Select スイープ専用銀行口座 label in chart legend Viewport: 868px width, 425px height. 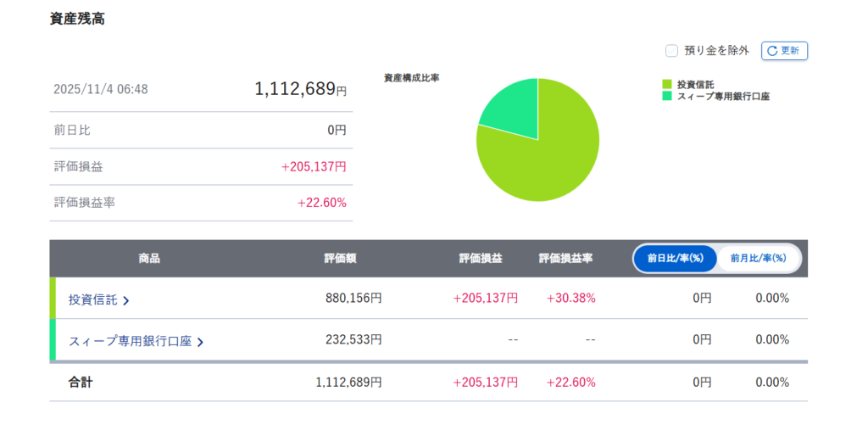723,96
